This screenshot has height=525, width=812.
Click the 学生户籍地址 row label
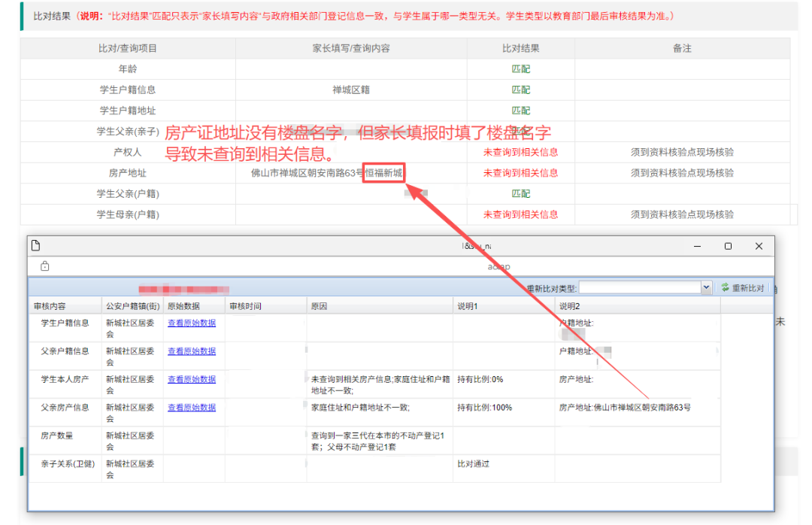(x=127, y=111)
